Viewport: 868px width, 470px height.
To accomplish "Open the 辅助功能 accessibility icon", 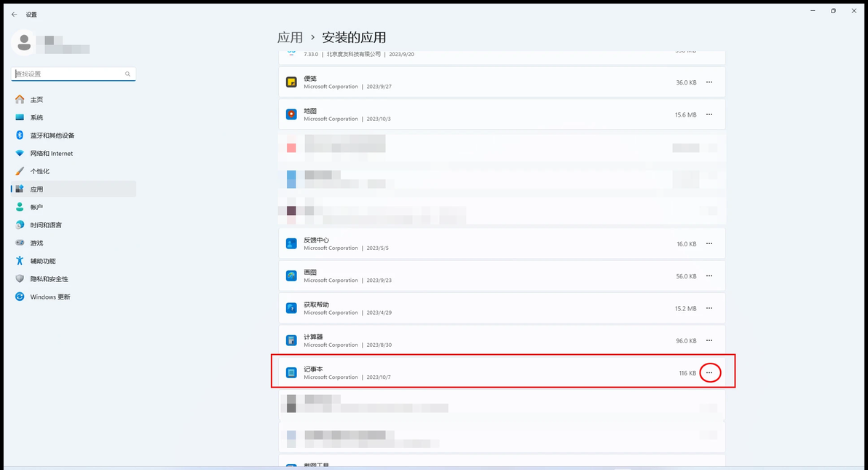I will click(20, 260).
